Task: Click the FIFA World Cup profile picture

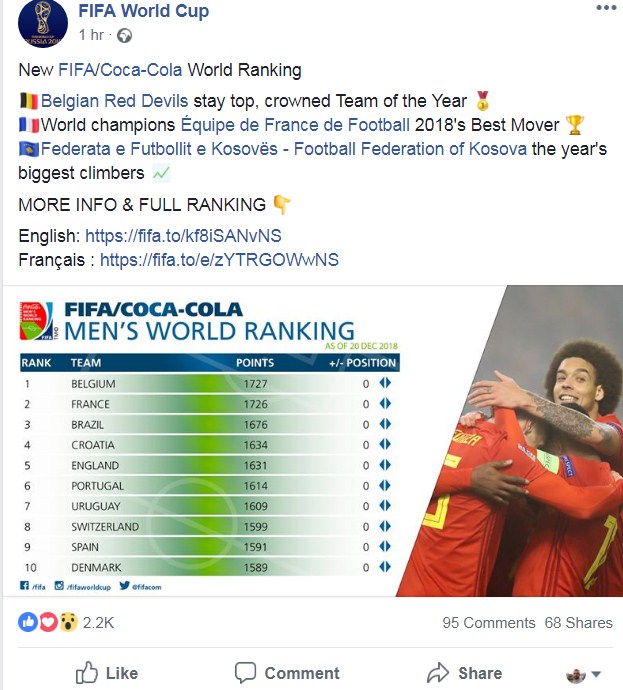Action: pos(43,23)
